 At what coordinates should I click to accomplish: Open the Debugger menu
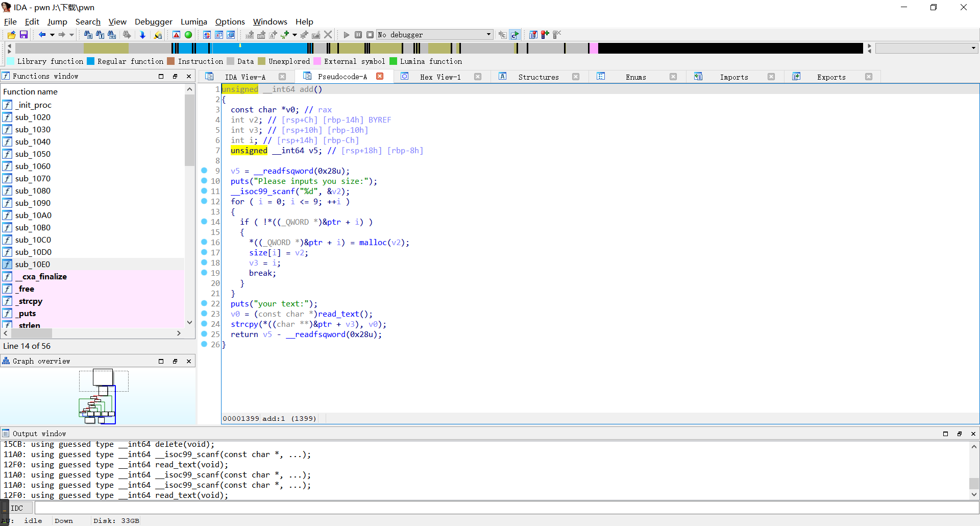[153, 21]
